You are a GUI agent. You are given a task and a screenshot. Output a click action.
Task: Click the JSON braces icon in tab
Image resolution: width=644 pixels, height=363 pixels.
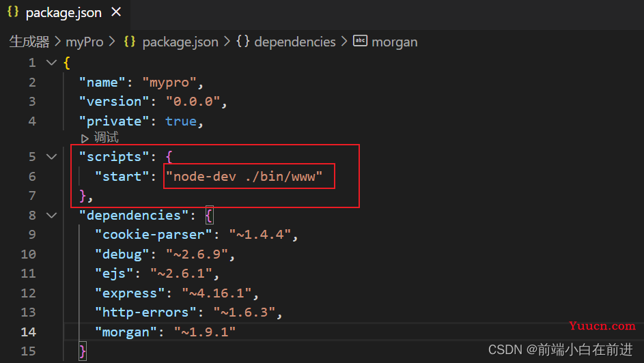13,12
